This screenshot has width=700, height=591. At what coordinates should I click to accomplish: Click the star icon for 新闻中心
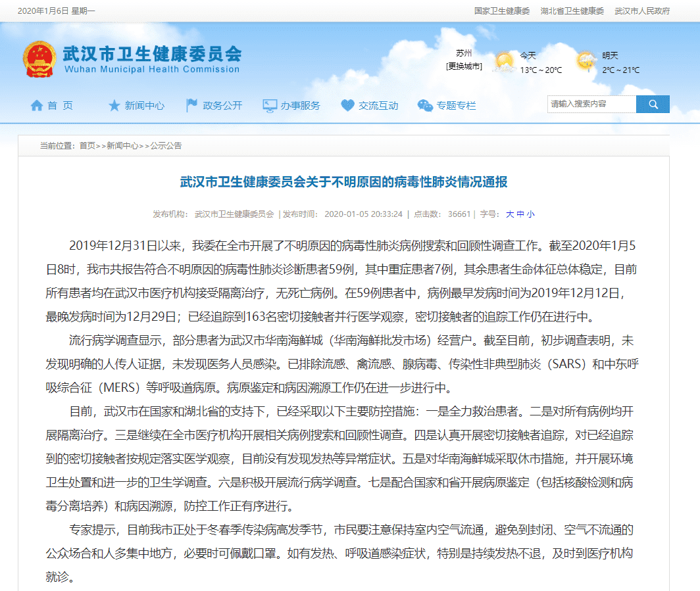114,106
